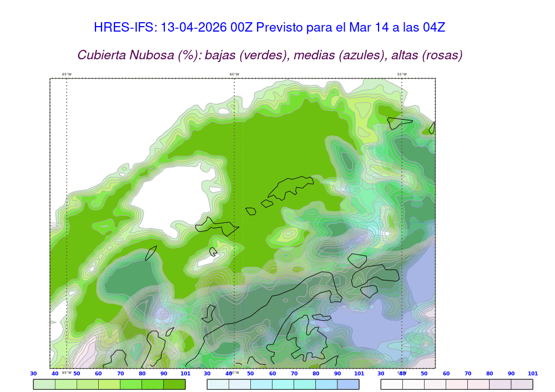Screen dimensions: 555x392
Task: Click the "70" label above the pink legend
Action: [468, 374]
